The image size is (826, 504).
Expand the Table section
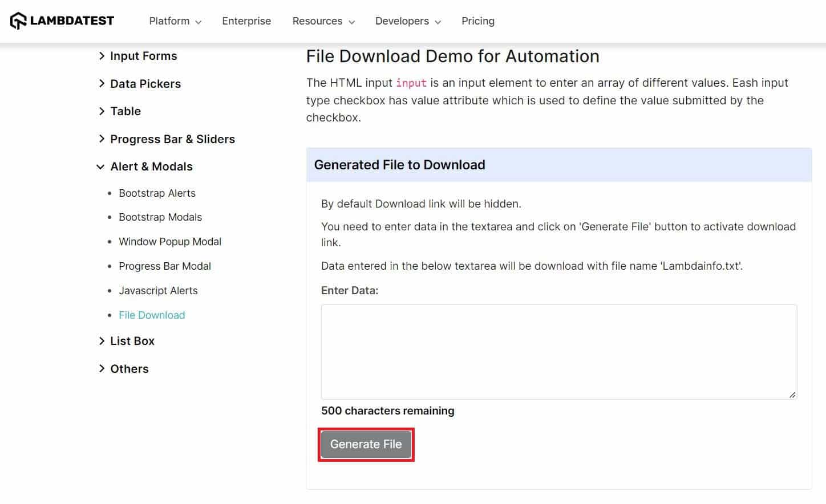125,111
